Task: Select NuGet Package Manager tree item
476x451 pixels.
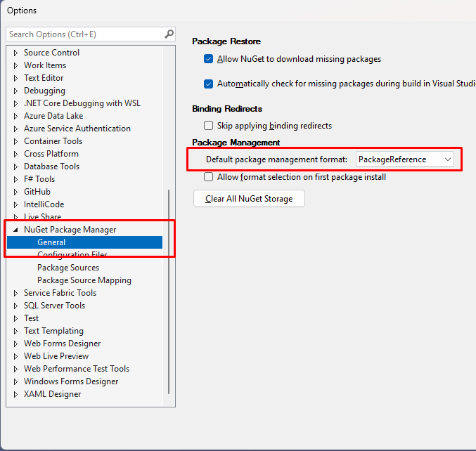Action: (70, 230)
